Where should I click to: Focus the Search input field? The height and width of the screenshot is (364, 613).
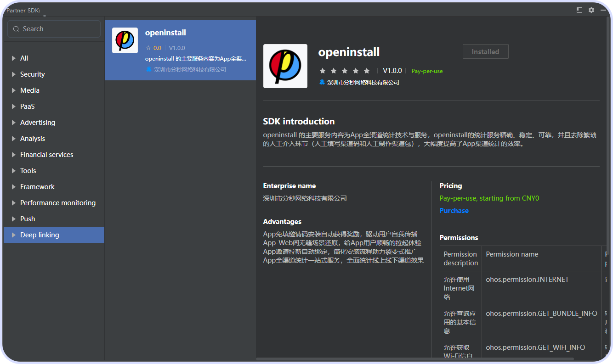pyautogui.click(x=54, y=29)
